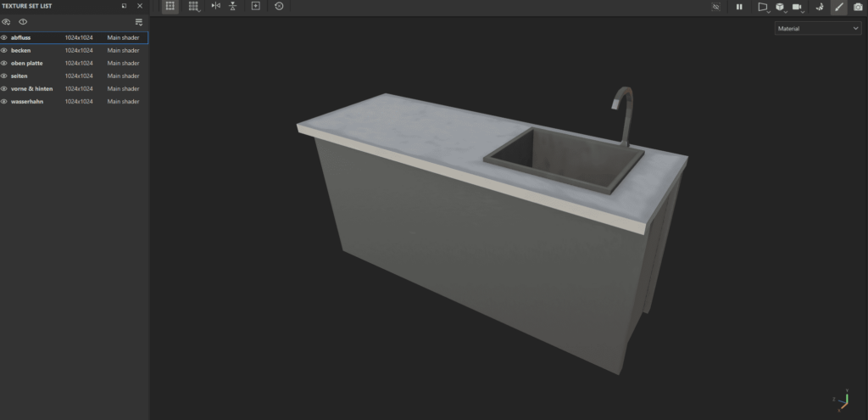The image size is (868, 420).
Task: Open the camera screenshot rendering mode
Action: 858,7
